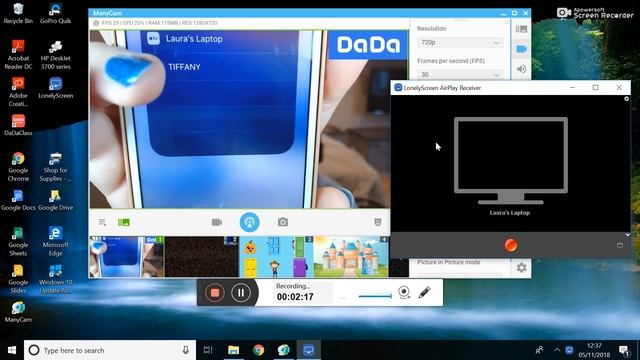Open ManyCam playlist icon
The width and height of the screenshot is (640, 360).
click(x=102, y=222)
